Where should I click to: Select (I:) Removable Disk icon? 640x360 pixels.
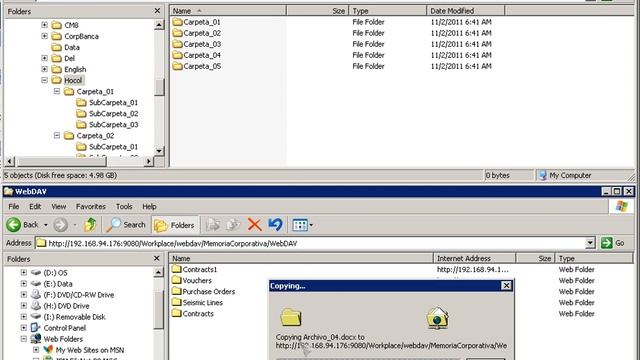click(x=36, y=316)
